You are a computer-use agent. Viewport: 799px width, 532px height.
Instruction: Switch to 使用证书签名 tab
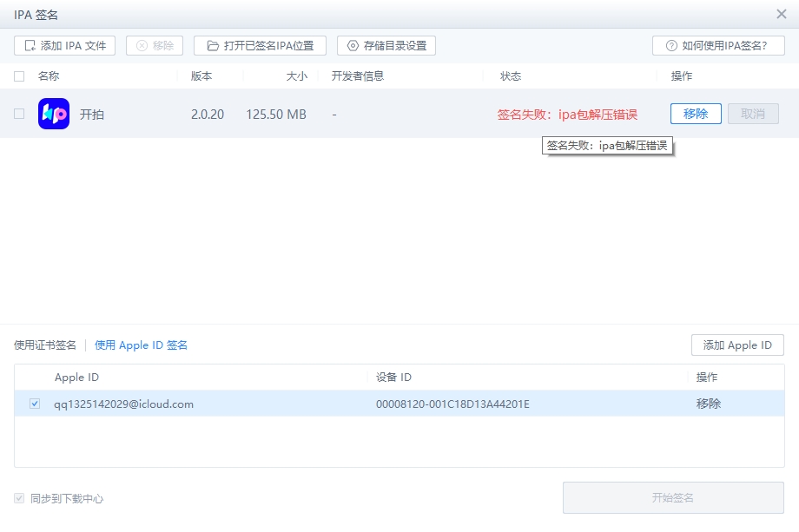(x=45, y=345)
